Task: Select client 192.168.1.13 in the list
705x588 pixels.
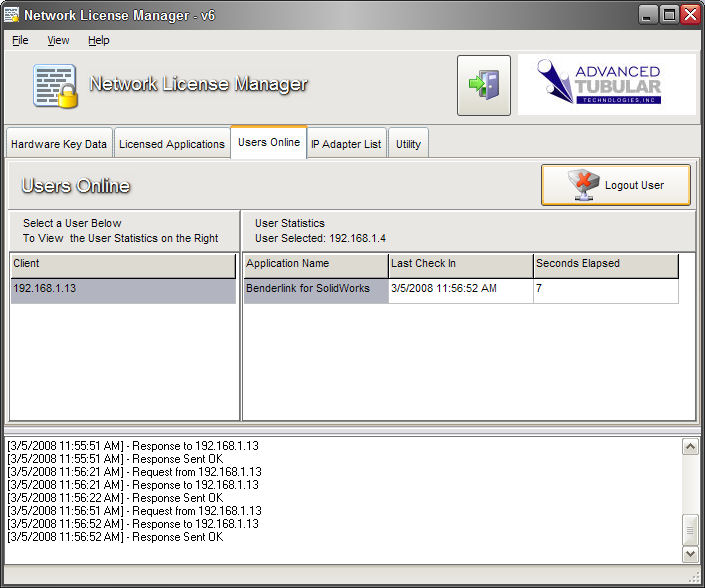Action: pos(123,289)
